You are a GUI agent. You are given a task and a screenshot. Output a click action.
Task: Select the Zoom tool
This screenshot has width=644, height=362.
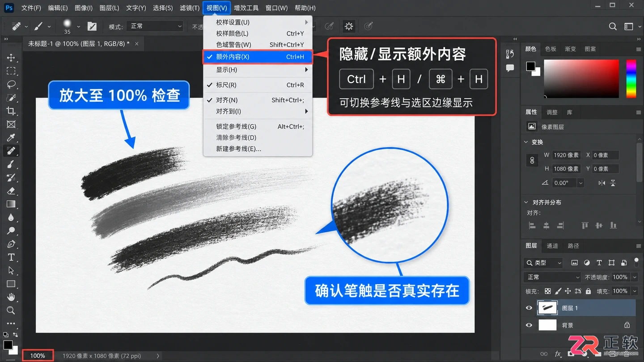click(11, 310)
